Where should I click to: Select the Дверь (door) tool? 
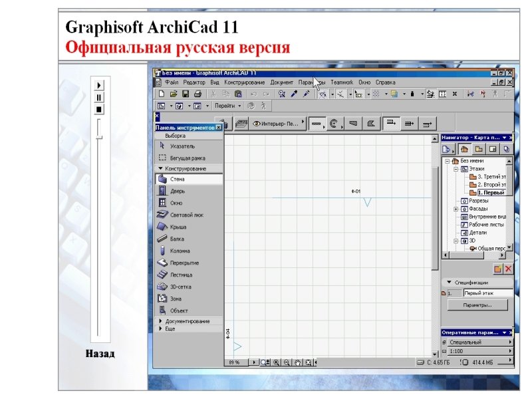coord(177,191)
